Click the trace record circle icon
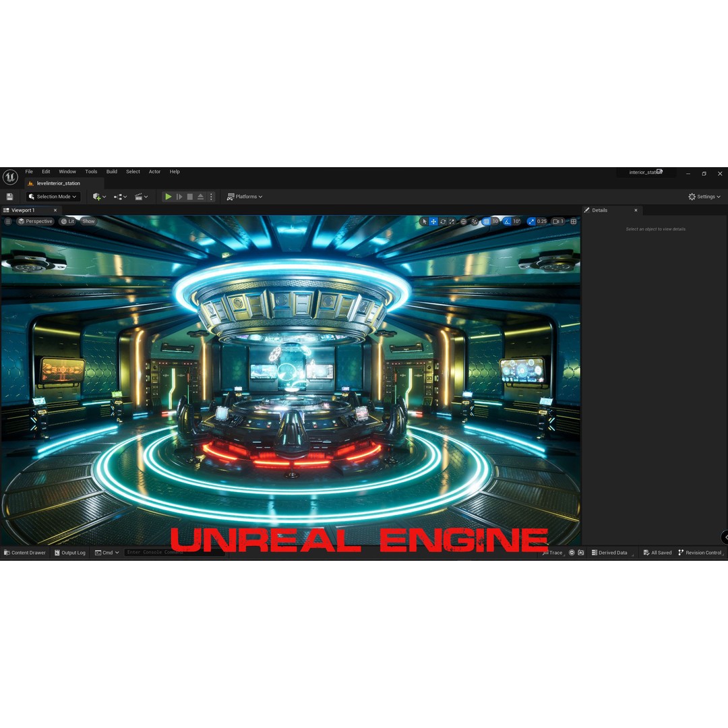The width and height of the screenshot is (728, 728). pyautogui.click(x=572, y=553)
